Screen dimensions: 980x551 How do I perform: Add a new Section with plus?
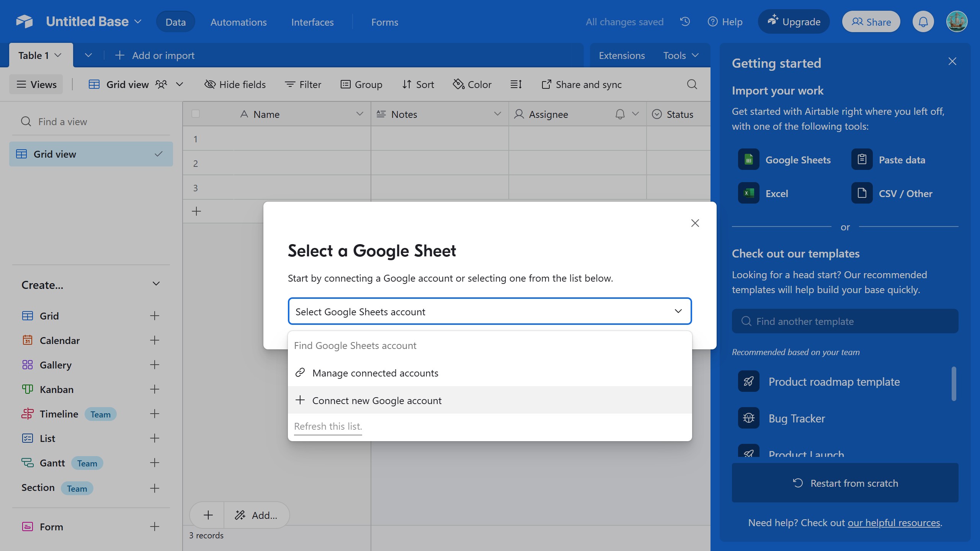point(155,488)
